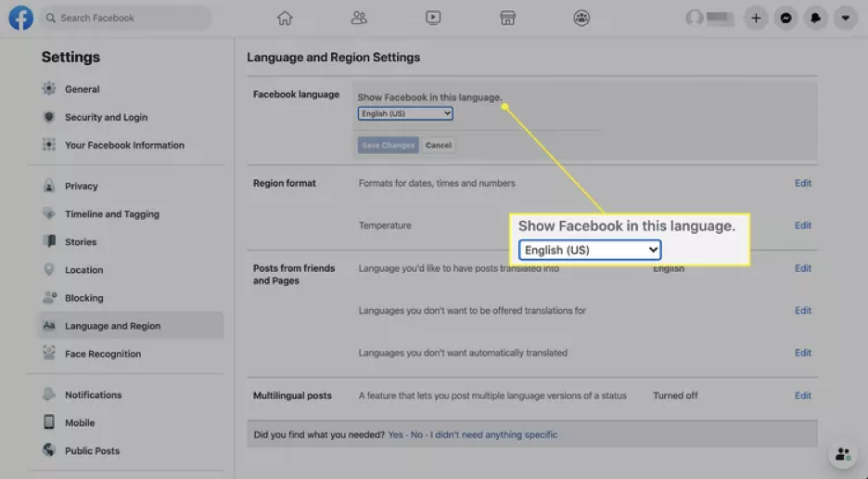Open the Messenger icon
The width and height of the screenshot is (868, 479).
(x=785, y=18)
